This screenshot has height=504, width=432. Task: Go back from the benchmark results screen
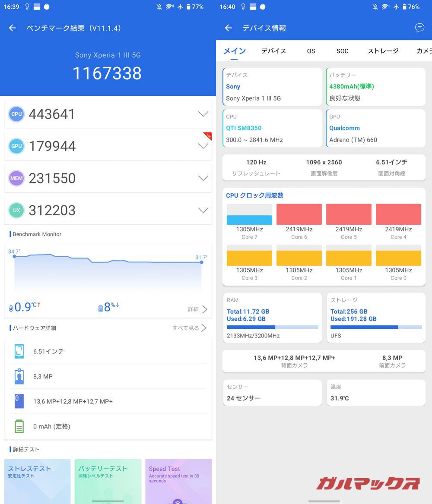coord(12,28)
